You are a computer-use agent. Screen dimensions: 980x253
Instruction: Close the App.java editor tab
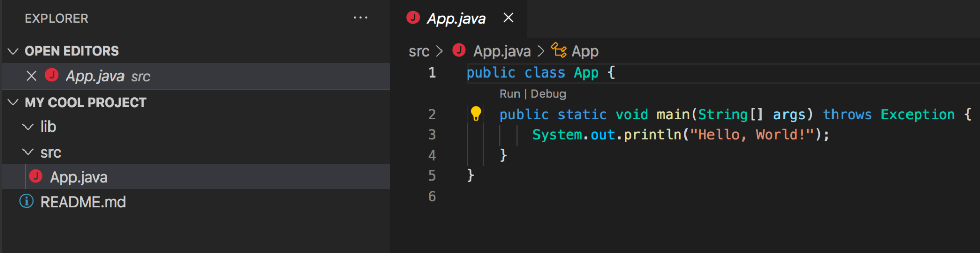click(508, 18)
